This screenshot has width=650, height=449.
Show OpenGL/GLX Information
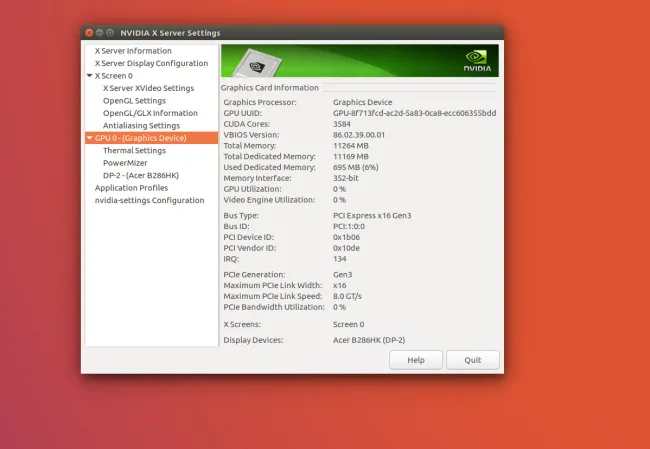point(150,113)
